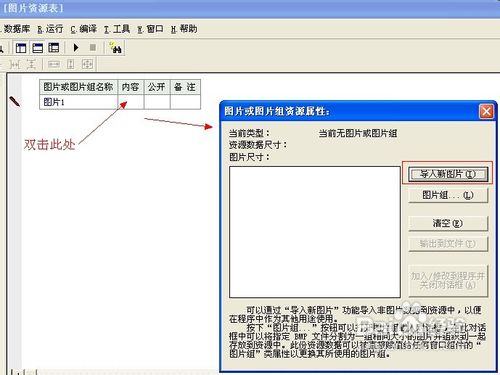This screenshot has width=500, height=375.
Task: Open the T.工具 menu
Action: coord(117,29)
